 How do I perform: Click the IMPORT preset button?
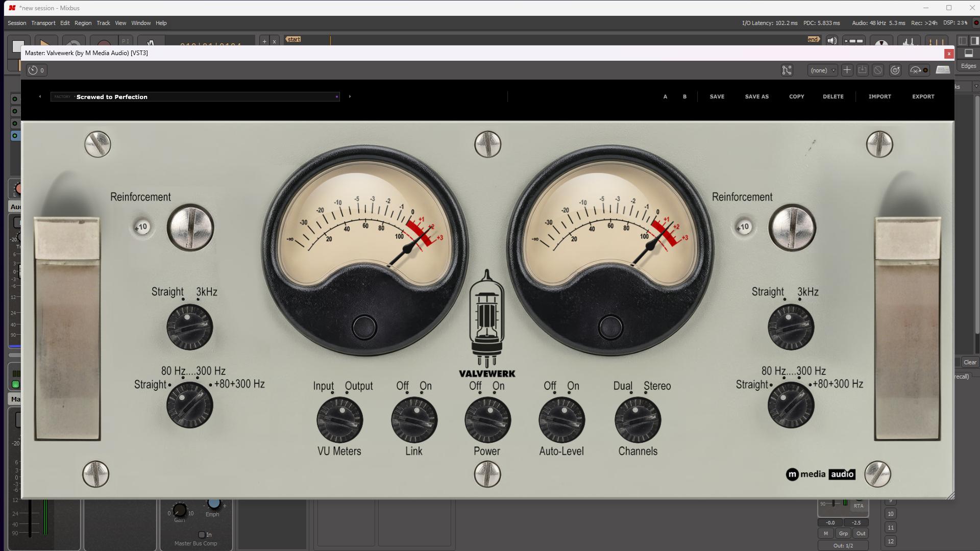click(879, 96)
